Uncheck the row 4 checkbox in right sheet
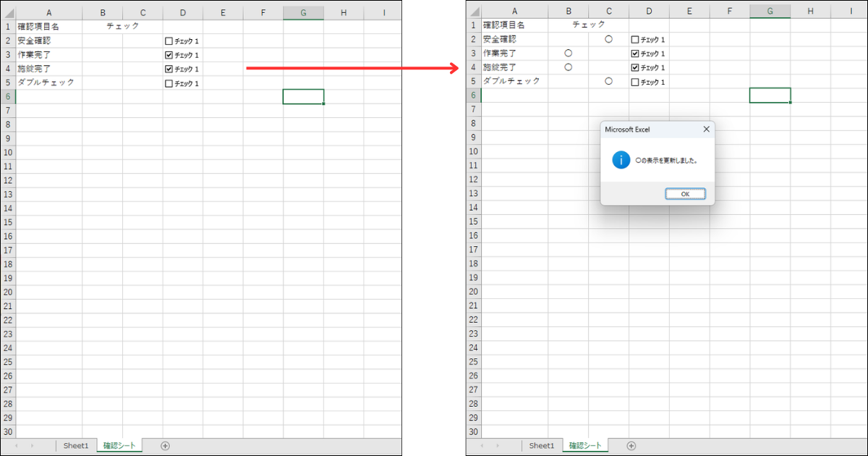This screenshot has width=868, height=456. coord(635,67)
